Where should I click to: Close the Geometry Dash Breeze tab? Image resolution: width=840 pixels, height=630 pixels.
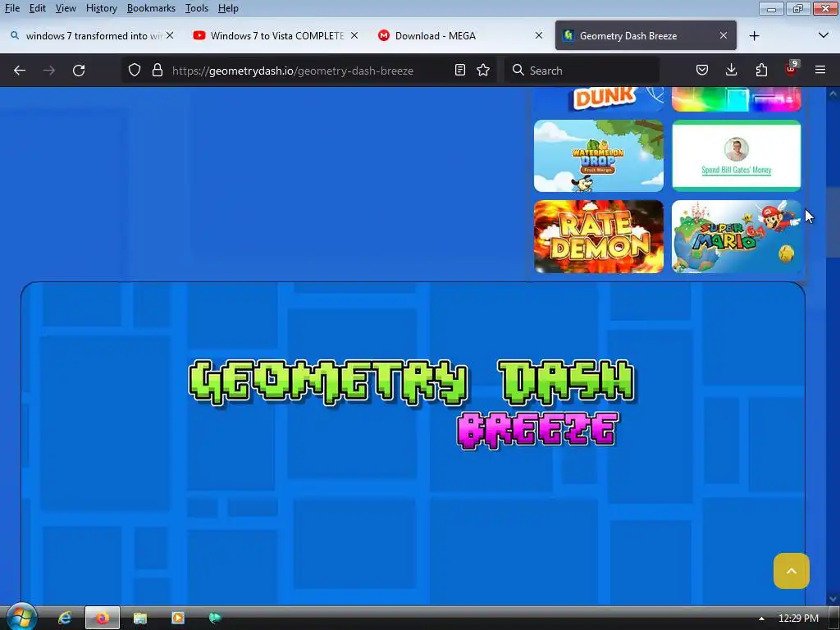(x=724, y=35)
